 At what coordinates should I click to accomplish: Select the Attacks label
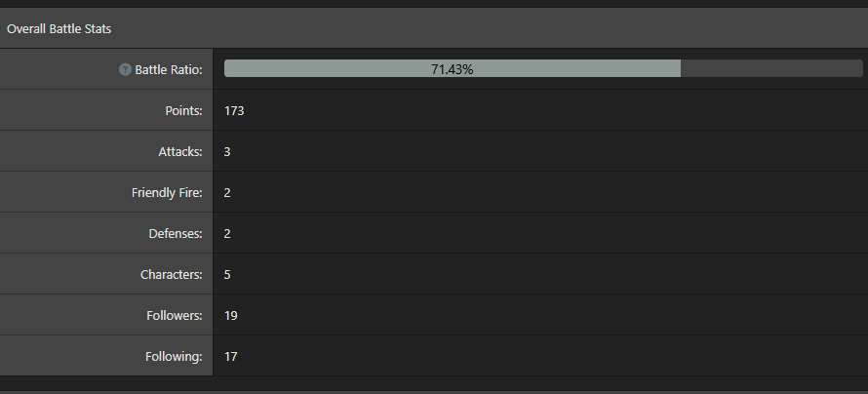click(x=180, y=152)
